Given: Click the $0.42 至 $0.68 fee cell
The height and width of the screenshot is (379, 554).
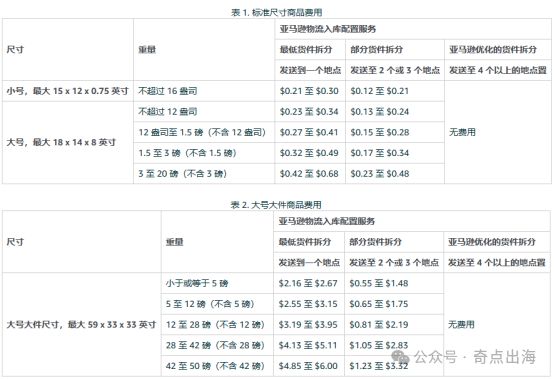Looking at the screenshot, I should point(309,174).
